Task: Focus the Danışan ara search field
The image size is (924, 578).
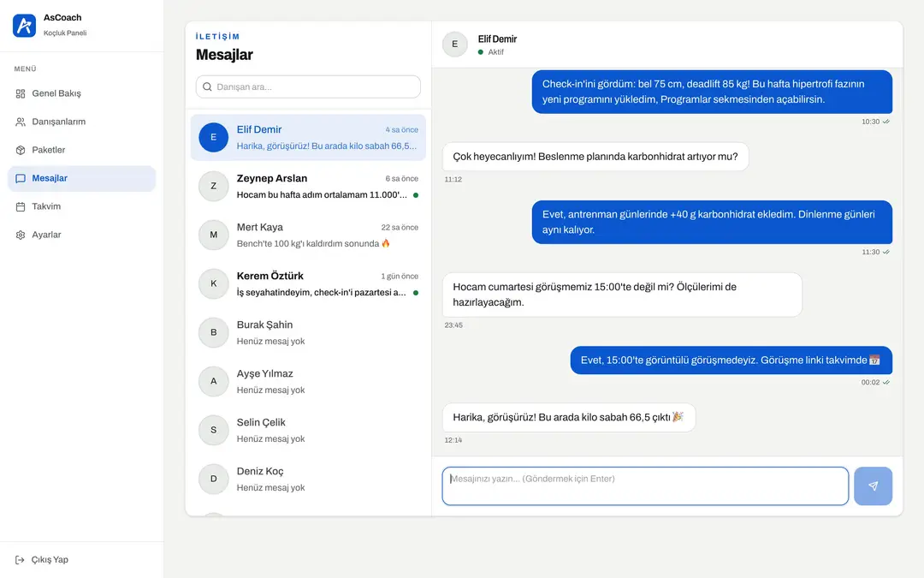Action: 308,86
